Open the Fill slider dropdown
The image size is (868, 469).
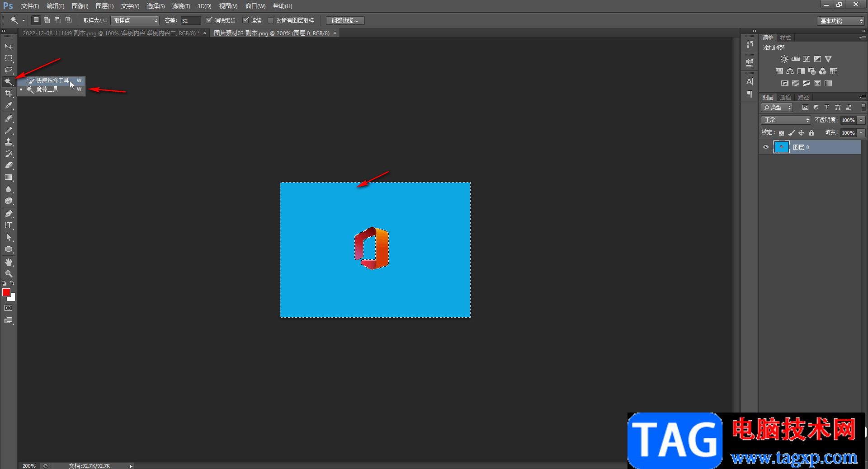861,133
